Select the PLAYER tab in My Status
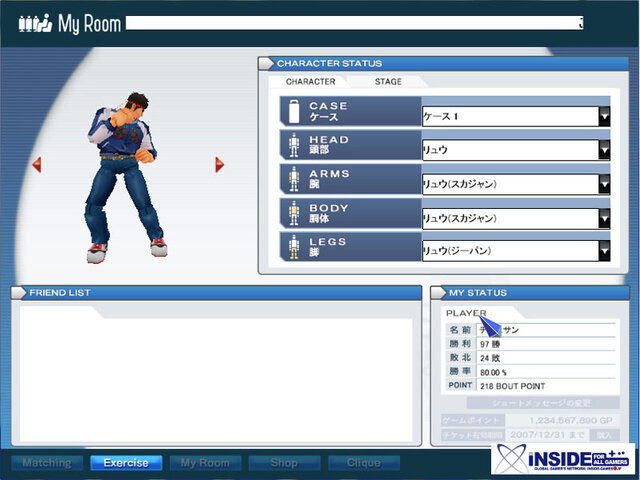The height and width of the screenshot is (480, 640). click(x=466, y=313)
